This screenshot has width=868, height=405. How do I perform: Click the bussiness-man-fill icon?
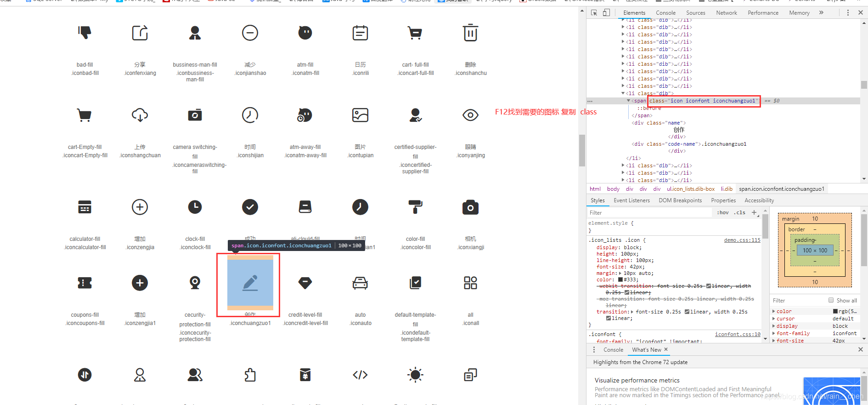(x=195, y=33)
